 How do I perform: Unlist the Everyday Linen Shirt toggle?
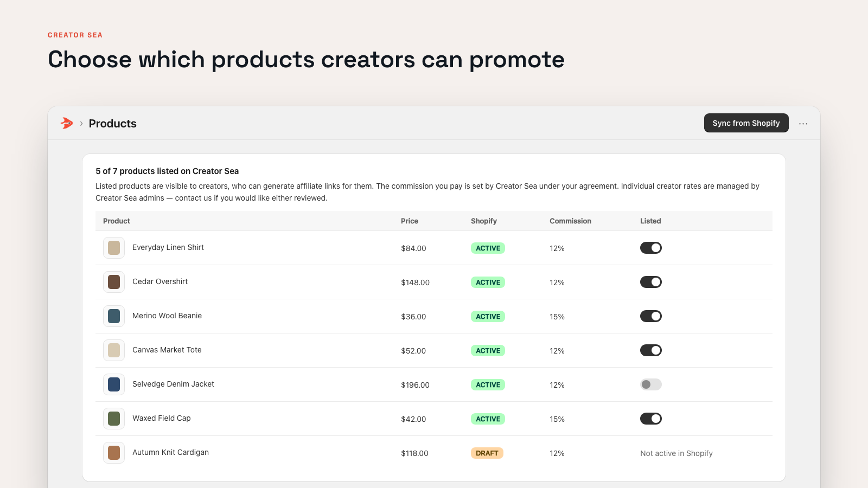(651, 248)
